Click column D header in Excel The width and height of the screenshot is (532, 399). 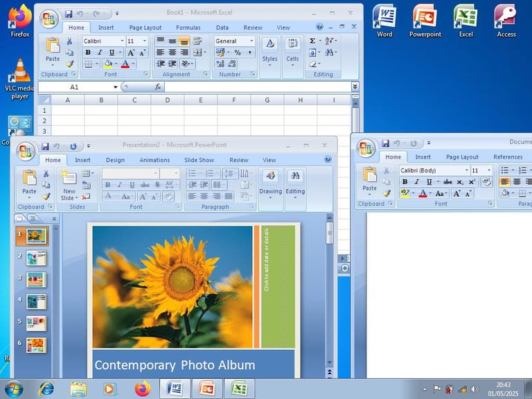pyautogui.click(x=167, y=100)
